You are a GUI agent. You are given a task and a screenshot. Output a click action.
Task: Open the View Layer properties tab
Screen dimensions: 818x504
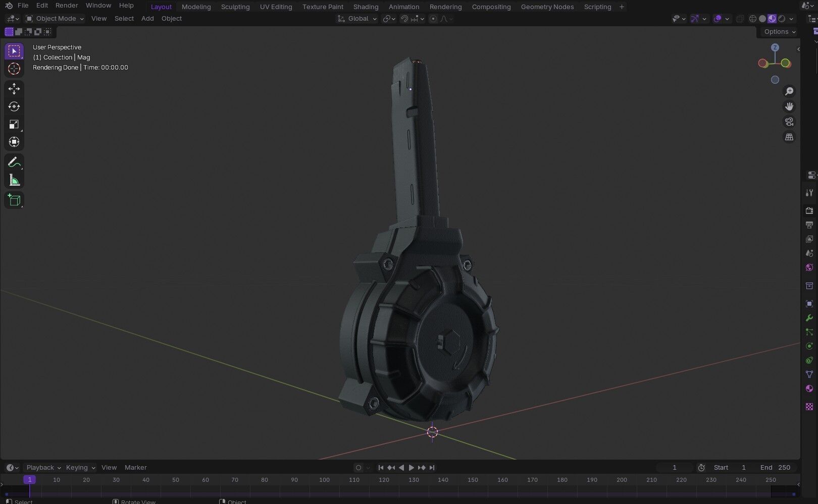(x=809, y=239)
